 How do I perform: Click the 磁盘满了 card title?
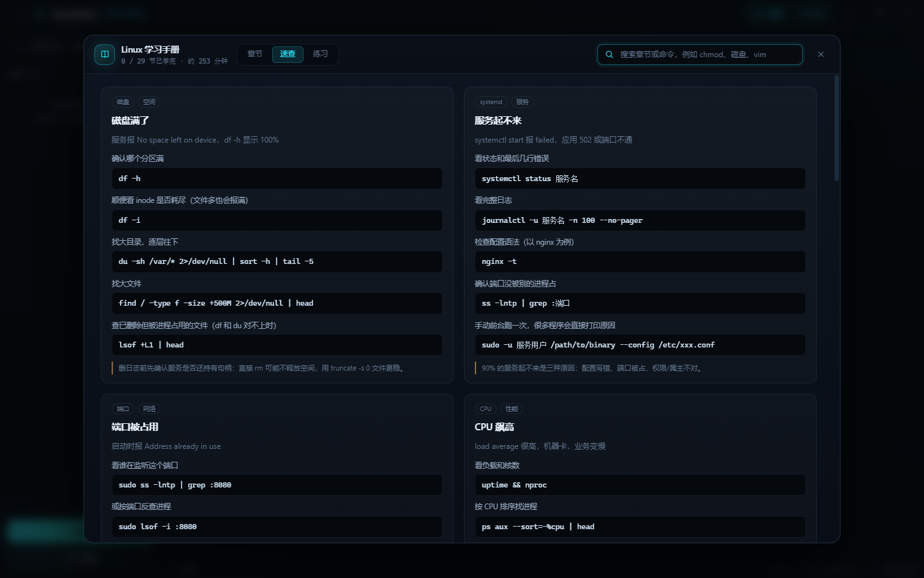130,121
